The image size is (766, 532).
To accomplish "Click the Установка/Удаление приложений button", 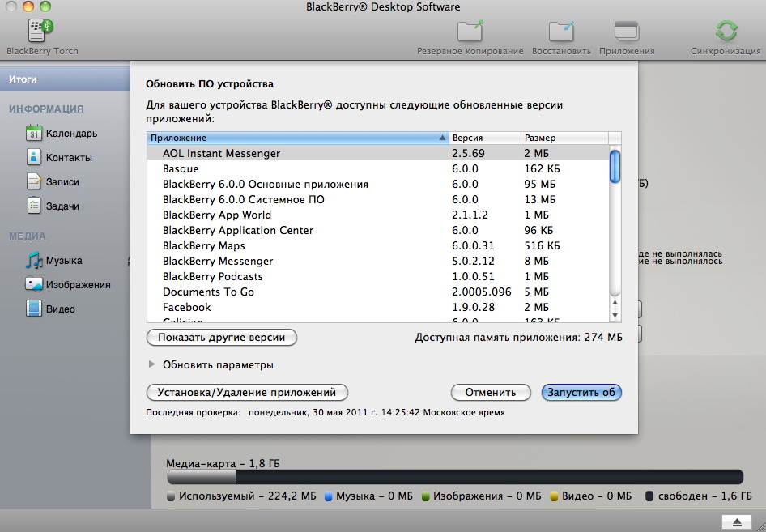I will (247, 392).
